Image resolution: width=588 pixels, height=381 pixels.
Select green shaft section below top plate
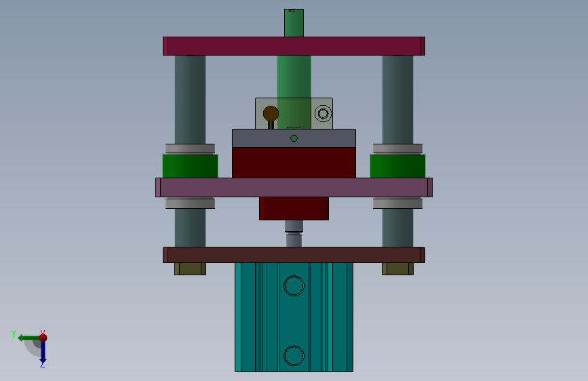pos(294,77)
